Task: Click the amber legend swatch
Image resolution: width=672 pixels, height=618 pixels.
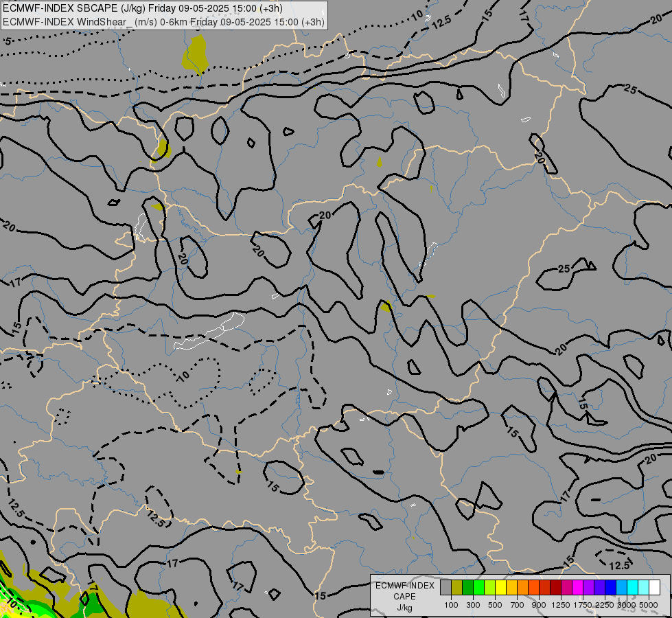Action: [511, 587]
